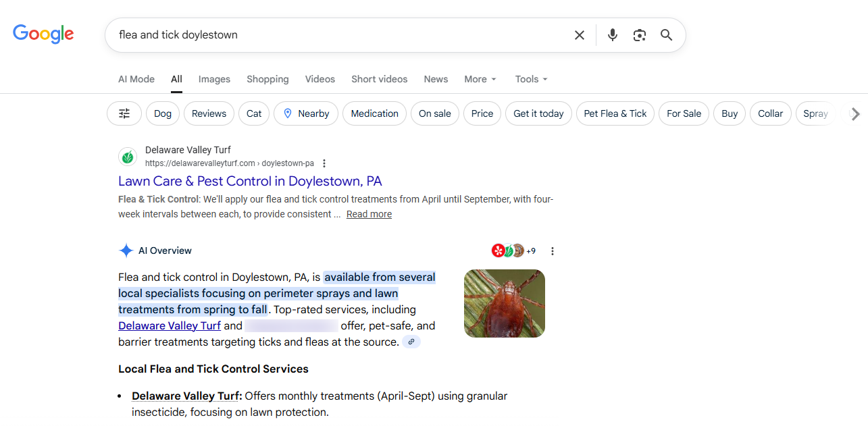Viewport: 868px width, 426px height.
Task: Open the More tab dropdown
Action: tap(480, 79)
